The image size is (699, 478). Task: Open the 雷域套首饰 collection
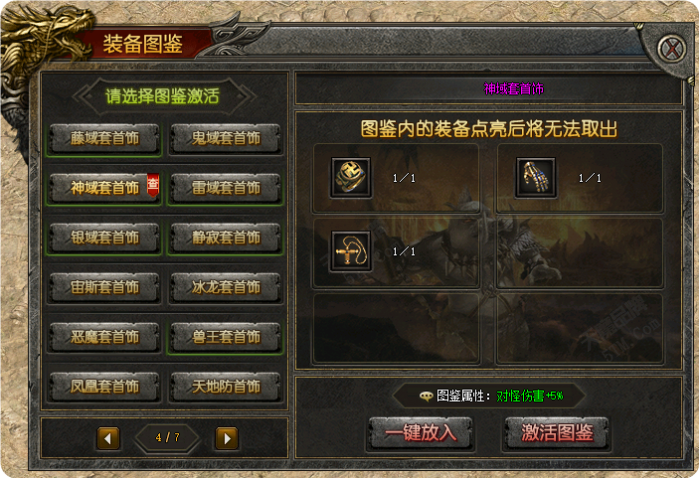pos(226,188)
